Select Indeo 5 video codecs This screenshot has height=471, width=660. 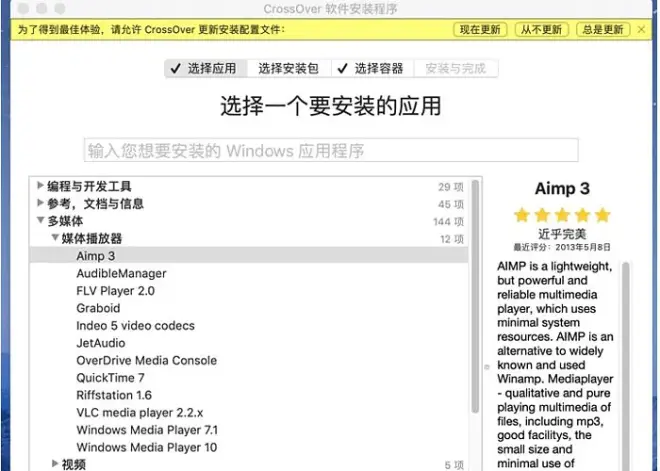click(249, 326)
